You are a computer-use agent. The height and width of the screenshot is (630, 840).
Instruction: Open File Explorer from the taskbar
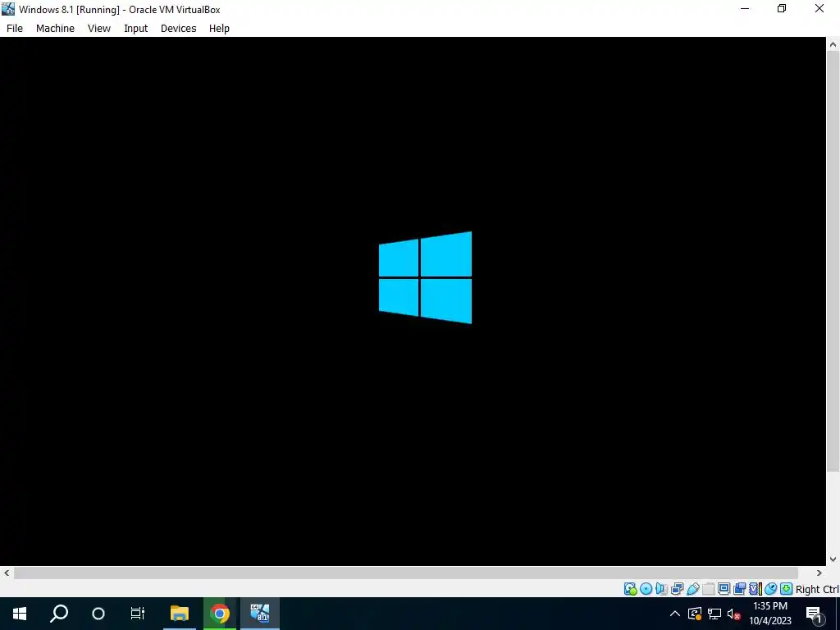[x=180, y=614]
